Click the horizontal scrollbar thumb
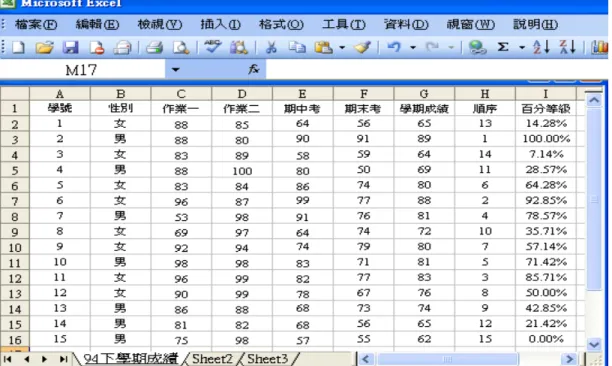Image resolution: width=612 pixels, height=366 pixels. 447,359
